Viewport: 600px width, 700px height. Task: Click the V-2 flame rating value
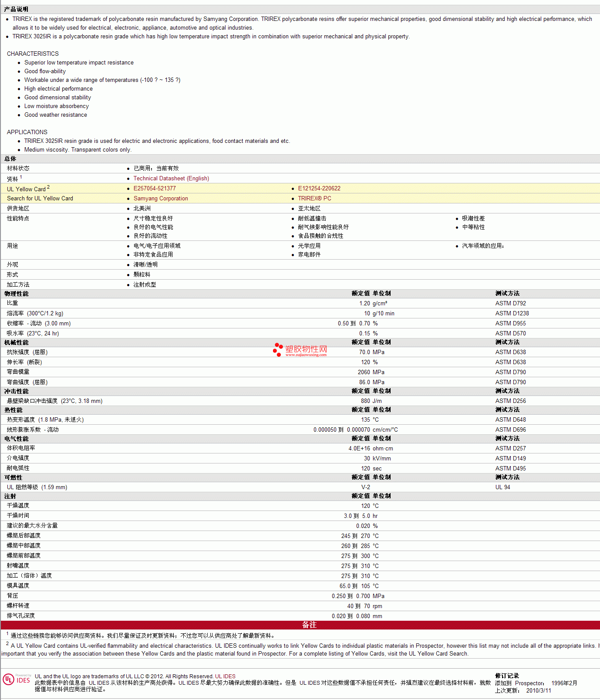coord(366,487)
